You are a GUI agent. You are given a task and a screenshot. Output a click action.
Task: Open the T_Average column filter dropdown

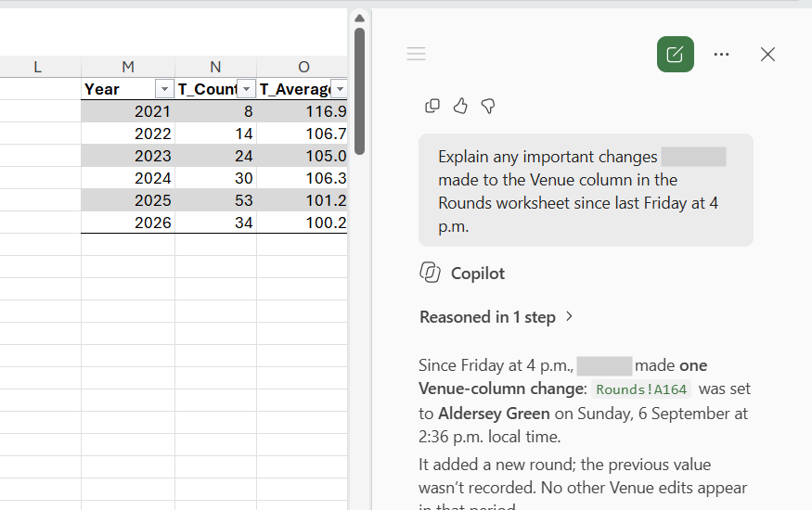[340, 89]
